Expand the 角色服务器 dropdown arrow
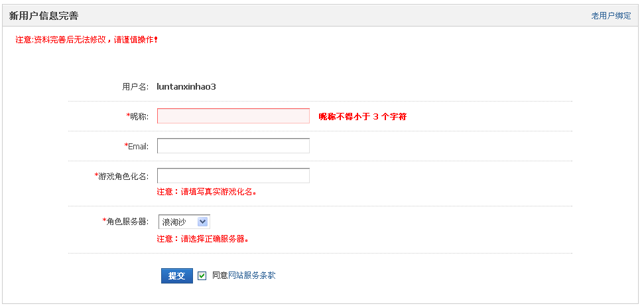Screen dimensions: 644x308 pyautogui.click(x=203, y=222)
